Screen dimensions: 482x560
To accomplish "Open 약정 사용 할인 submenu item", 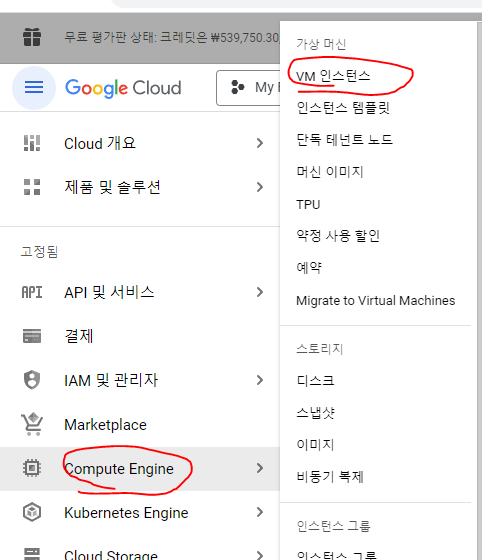I will tap(338, 236).
